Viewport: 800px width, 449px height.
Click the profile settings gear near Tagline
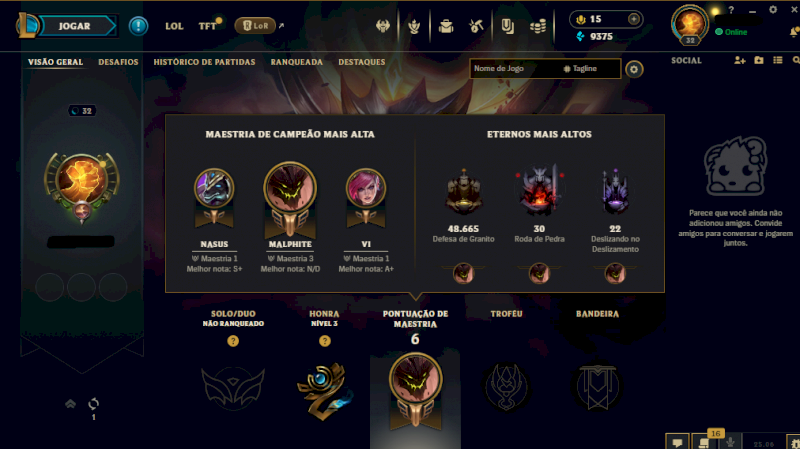click(634, 69)
